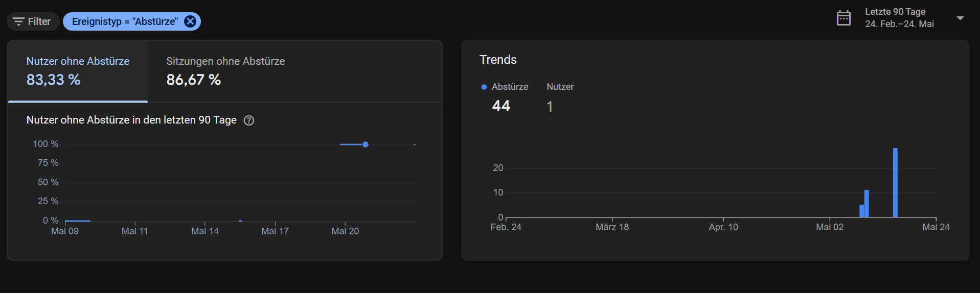The width and height of the screenshot is (980, 293).
Task: Open the calendar icon date picker
Action: [844, 18]
